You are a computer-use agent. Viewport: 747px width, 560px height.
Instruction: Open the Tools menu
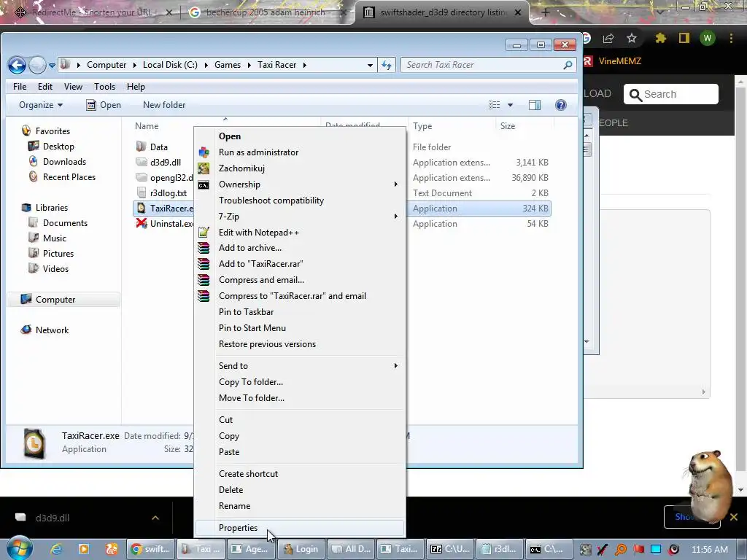[104, 87]
